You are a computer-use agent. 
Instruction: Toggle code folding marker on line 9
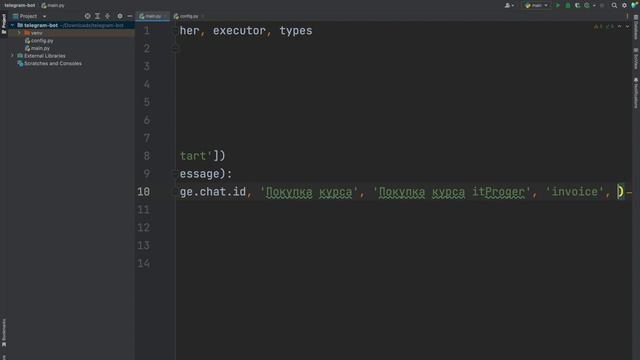coord(175,173)
